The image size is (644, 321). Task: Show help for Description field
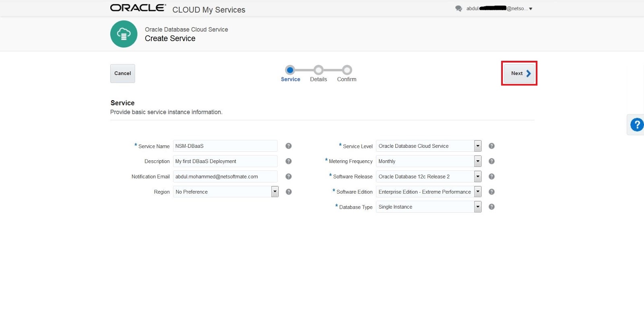(x=289, y=161)
